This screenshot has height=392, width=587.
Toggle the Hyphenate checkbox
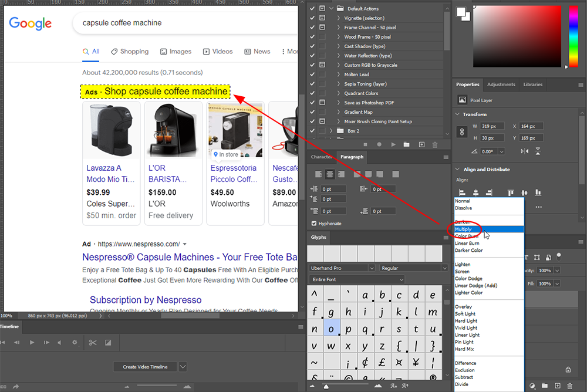click(313, 224)
